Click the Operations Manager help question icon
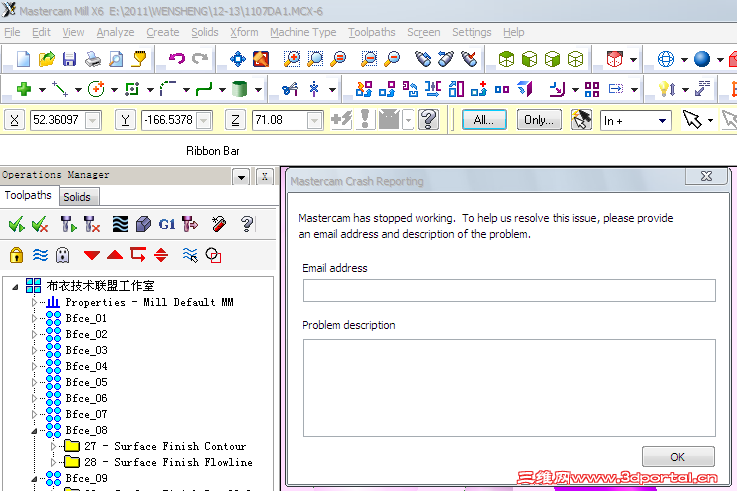The height and width of the screenshot is (491, 737). click(x=247, y=225)
